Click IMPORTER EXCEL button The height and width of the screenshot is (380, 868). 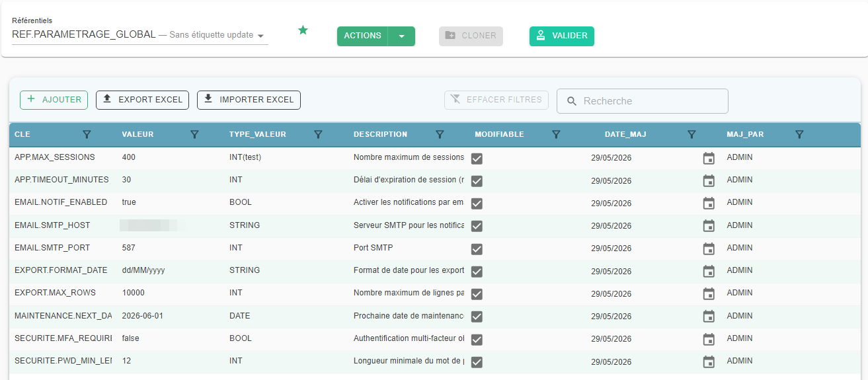tap(249, 100)
